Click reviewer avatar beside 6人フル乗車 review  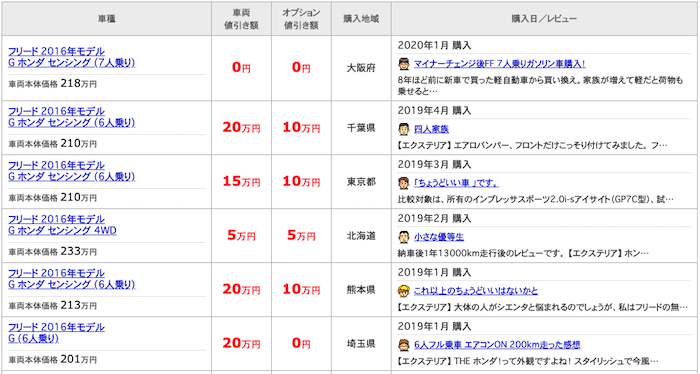pyautogui.click(x=404, y=345)
